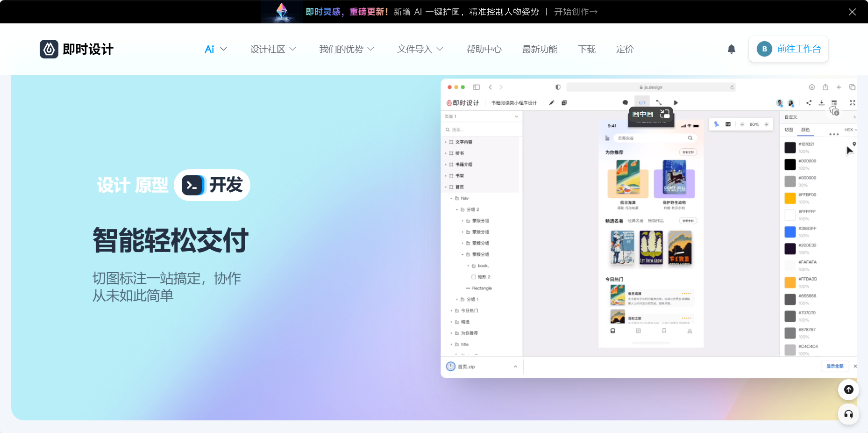Click the share icon in demo toolbar

pos(809,102)
